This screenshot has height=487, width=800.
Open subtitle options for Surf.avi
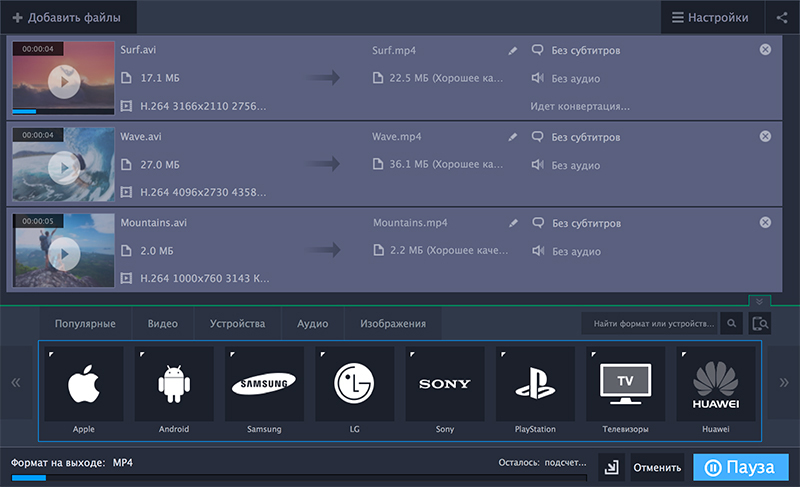coord(576,50)
